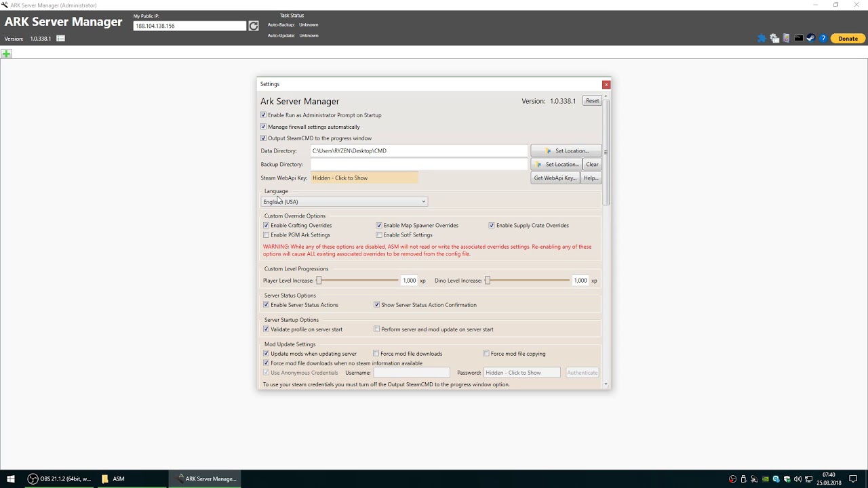
Task: Switch to OBS in the taskbar
Action: [59, 479]
